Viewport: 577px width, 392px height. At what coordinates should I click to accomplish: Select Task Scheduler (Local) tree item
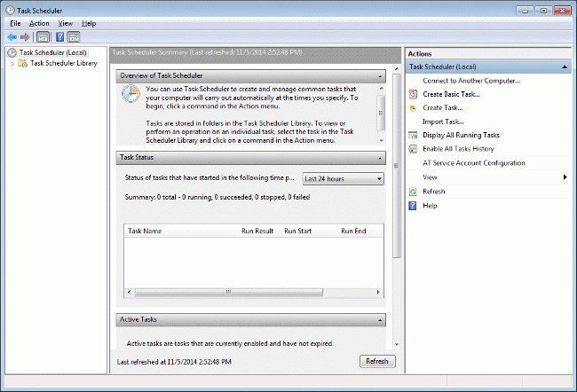coord(53,52)
